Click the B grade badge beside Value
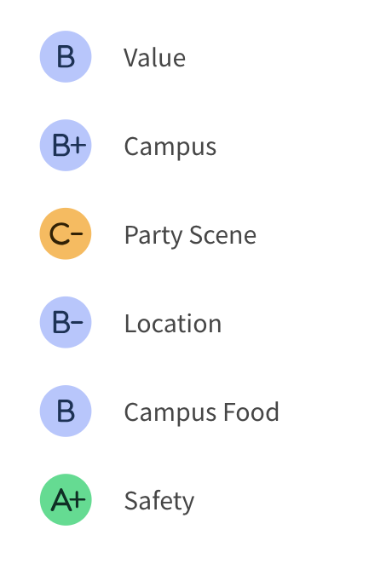This screenshot has width=392, height=564. pyautogui.click(x=66, y=56)
